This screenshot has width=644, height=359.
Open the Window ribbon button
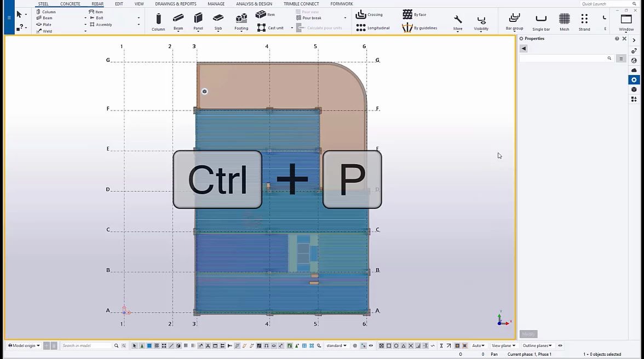626,22
